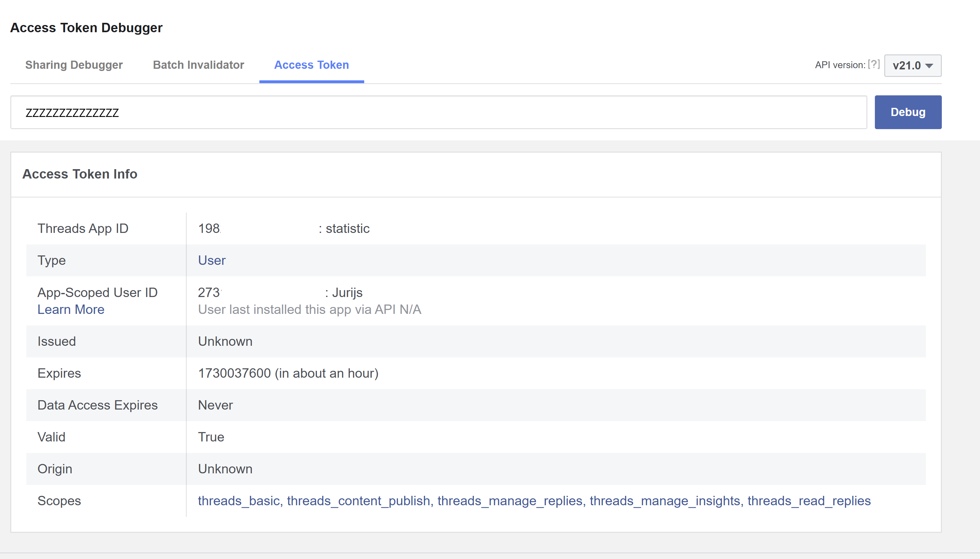The width and height of the screenshot is (980, 559).
Task: Open the API version v21.0 dropdown
Action: pos(913,66)
